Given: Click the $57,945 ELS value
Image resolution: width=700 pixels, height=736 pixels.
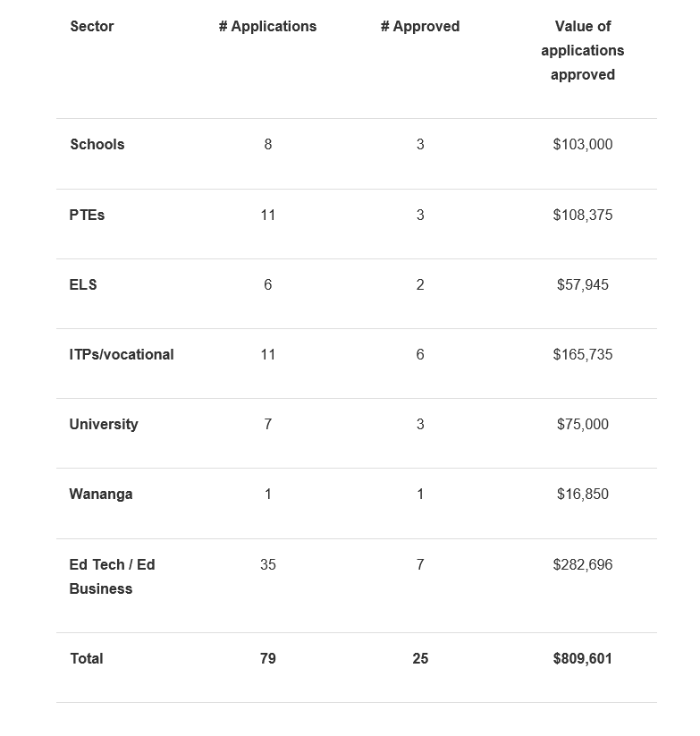Looking at the screenshot, I should point(583,284).
